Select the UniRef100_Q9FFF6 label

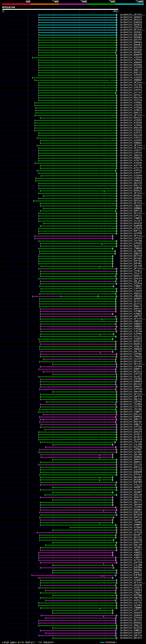point(131,397)
